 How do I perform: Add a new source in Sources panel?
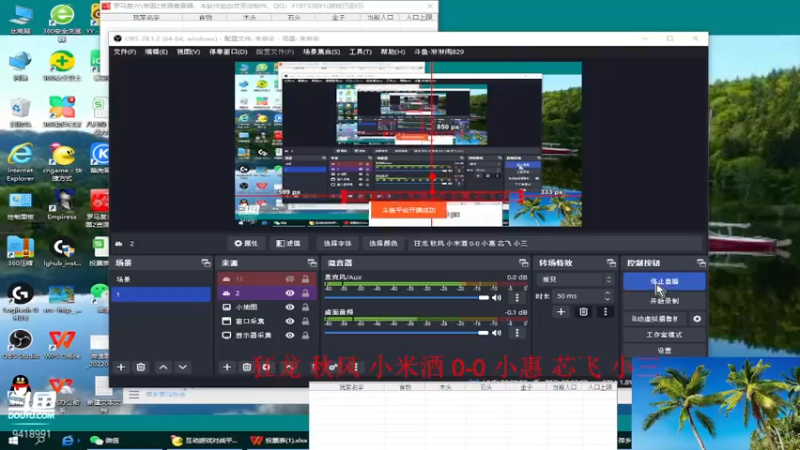[x=227, y=367]
